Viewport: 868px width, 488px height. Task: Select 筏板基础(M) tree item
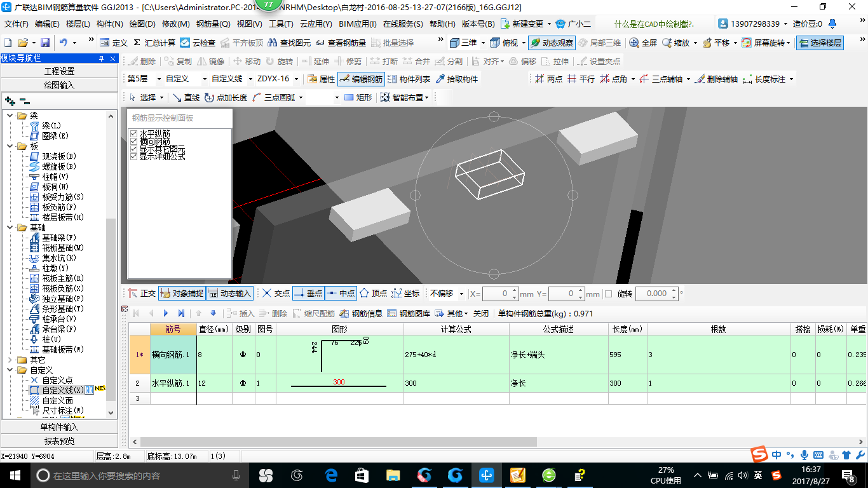pos(63,248)
